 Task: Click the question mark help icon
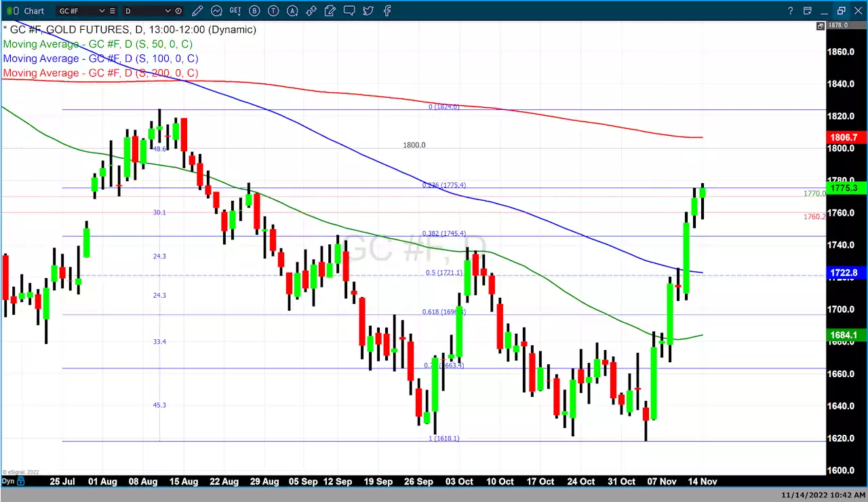pyautogui.click(x=791, y=11)
